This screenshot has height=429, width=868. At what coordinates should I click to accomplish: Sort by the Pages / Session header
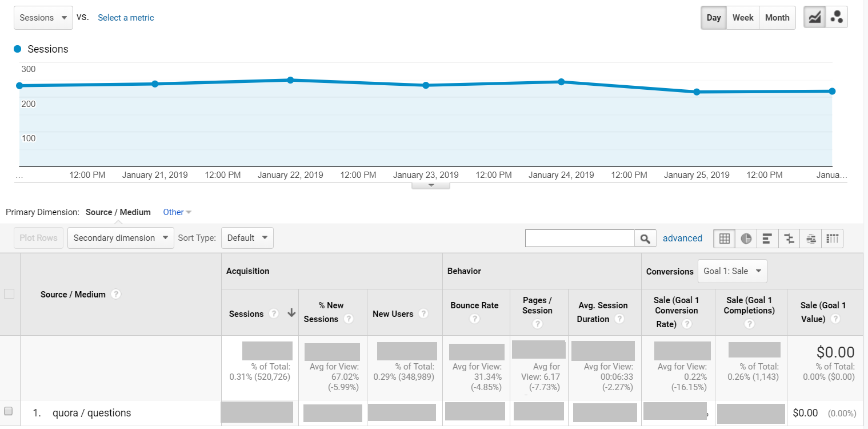coord(537,305)
